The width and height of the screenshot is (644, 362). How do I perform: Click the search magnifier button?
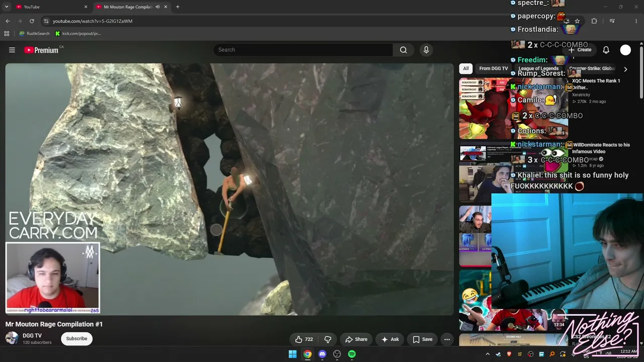coord(403,50)
